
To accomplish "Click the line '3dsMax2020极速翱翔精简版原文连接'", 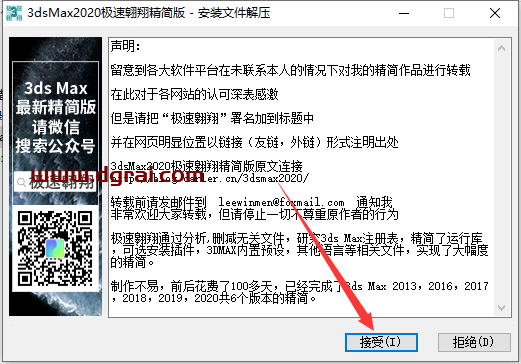I will (207, 166).
